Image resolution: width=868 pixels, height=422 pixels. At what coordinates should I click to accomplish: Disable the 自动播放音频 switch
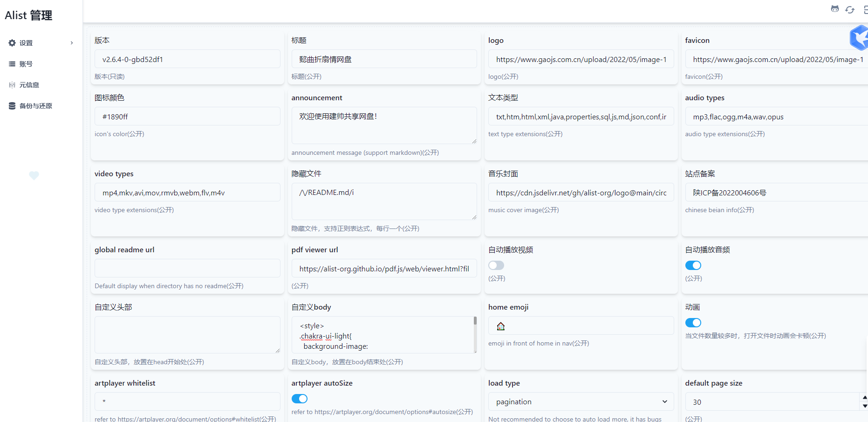pos(693,265)
